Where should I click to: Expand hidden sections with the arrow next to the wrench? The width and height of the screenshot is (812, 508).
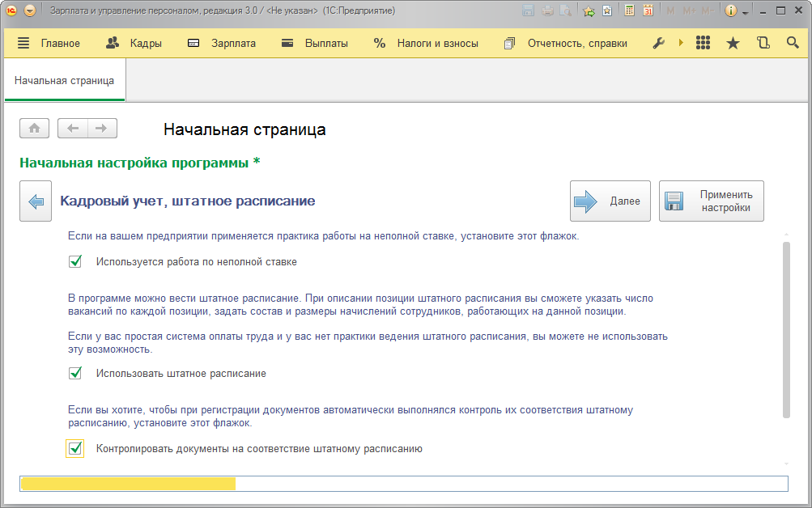tap(681, 43)
